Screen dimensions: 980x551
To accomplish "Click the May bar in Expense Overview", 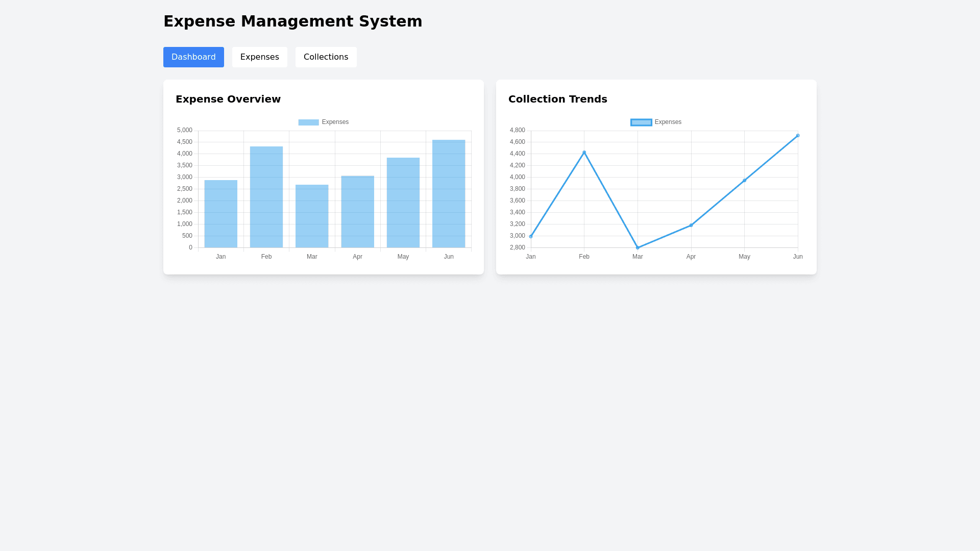I will pos(403,203).
